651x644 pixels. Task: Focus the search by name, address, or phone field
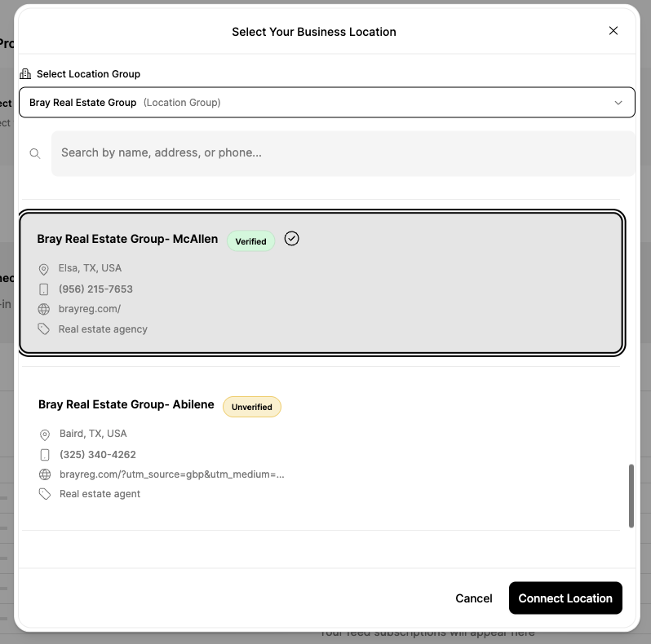[343, 153]
